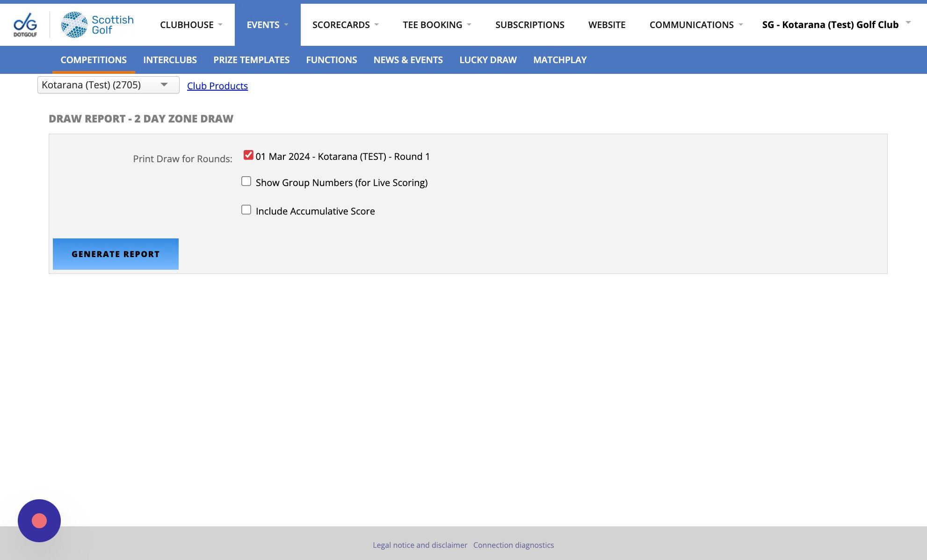Follow the Club Products link
Screen dimensions: 927x560
(217, 86)
